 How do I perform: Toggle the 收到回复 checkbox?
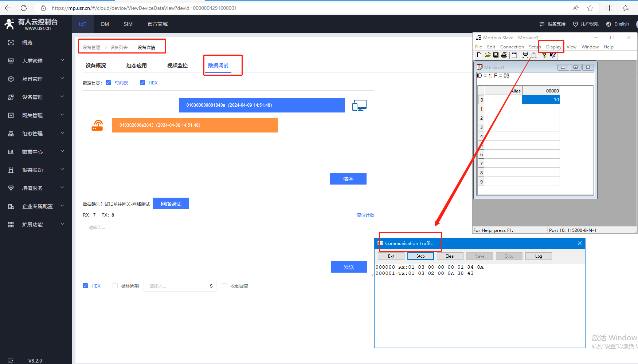[224, 286]
